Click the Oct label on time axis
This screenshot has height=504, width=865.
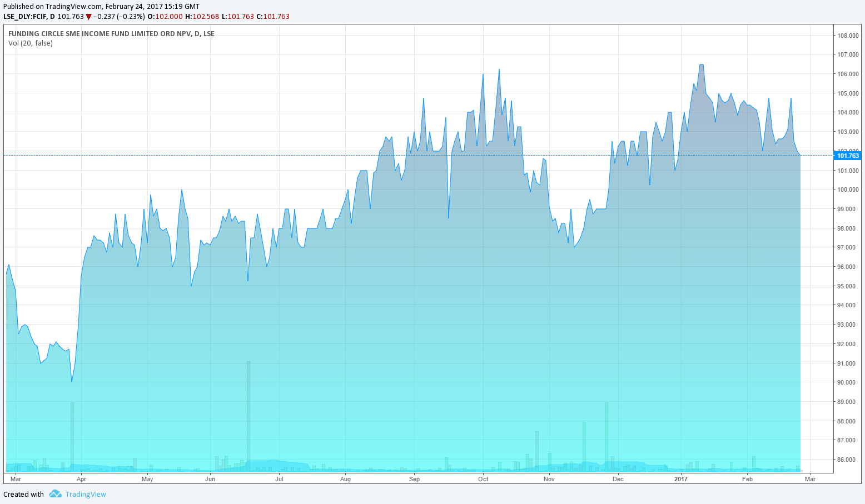pyautogui.click(x=483, y=479)
